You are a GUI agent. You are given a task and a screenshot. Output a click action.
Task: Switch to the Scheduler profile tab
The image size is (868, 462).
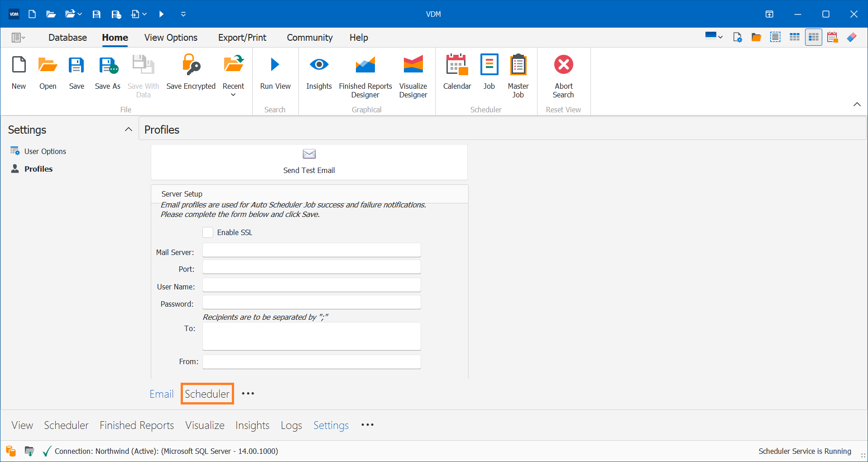[x=207, y=394]
